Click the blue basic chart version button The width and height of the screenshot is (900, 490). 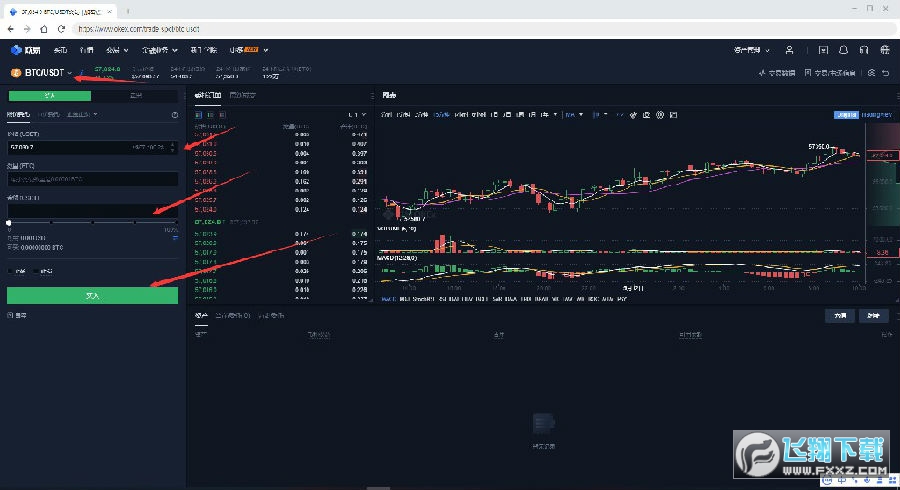click(846, 114)
